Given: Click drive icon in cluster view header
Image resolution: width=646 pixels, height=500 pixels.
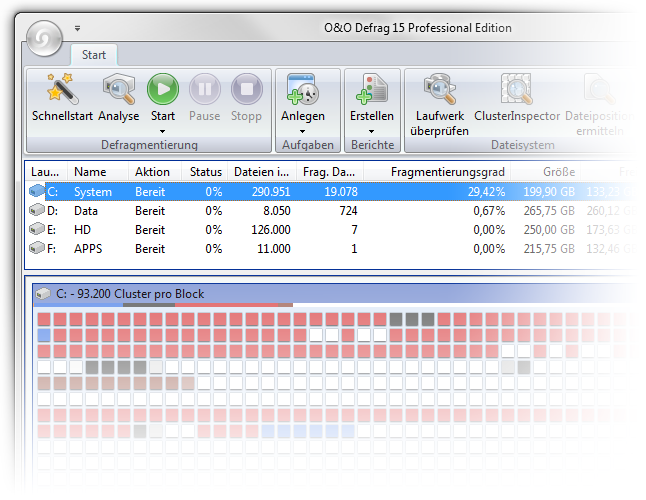Looking at the screenshot, I should point(43,293).
